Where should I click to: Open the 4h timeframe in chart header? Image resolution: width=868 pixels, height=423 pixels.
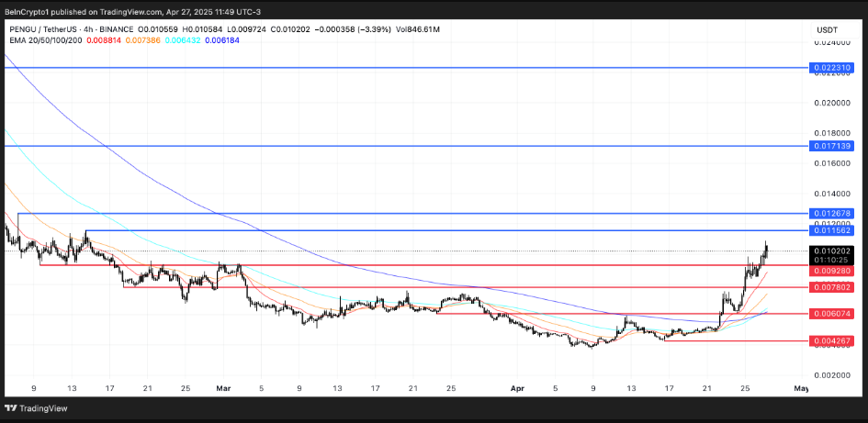(x=99, y=29)
